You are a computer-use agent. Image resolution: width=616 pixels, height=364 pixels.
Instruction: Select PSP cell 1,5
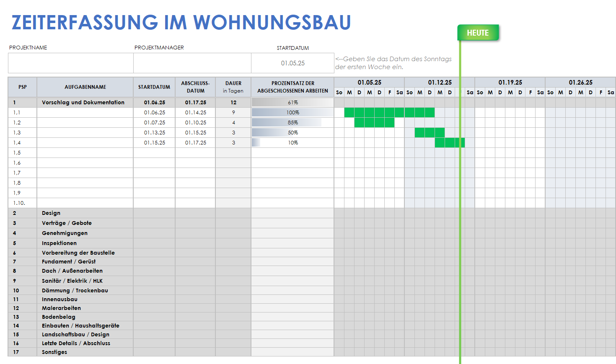23,153
